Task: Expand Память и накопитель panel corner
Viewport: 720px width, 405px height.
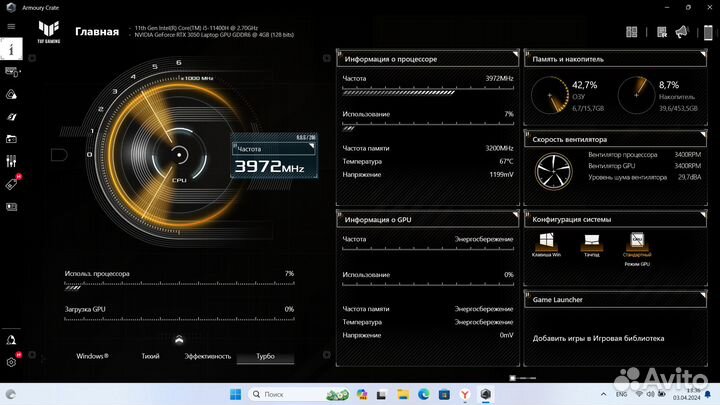Action: pyautogui.click(x=703, y=54)
